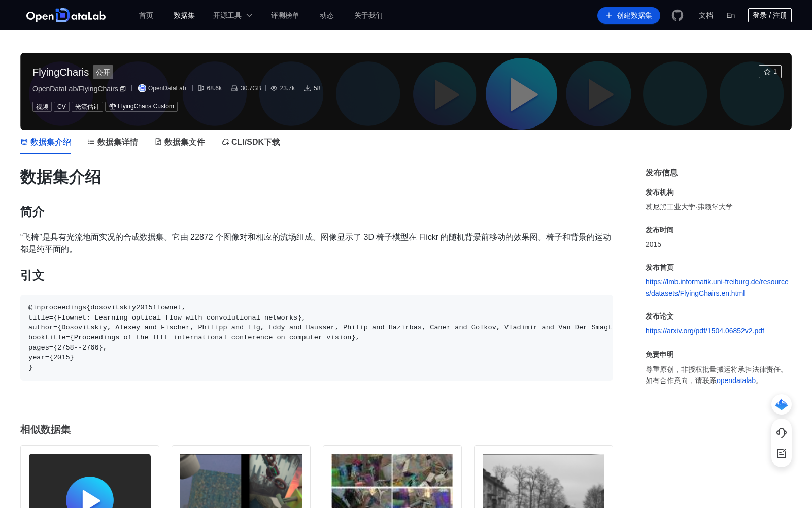Image resolution: width=812 pixels, height=508 pixels.
Task: Click the plus icon in create dataset
Action: click(x=609, y=15)
